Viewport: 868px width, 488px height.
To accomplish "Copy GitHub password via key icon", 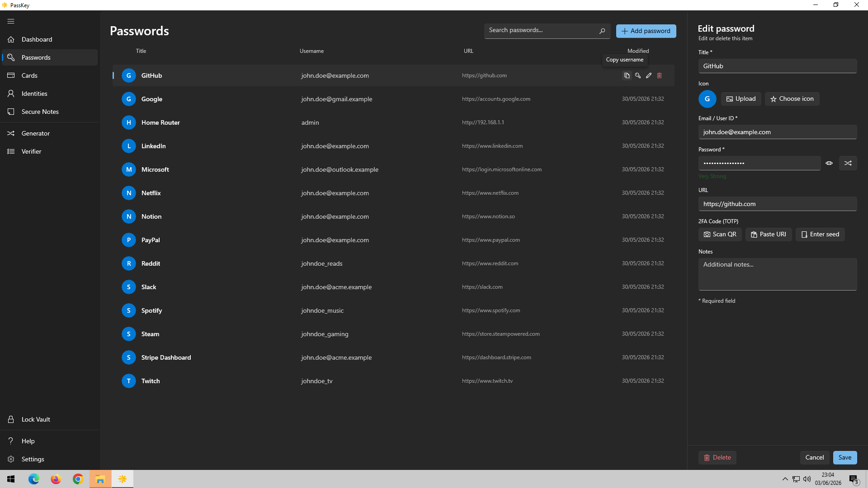I will point(637,75).
